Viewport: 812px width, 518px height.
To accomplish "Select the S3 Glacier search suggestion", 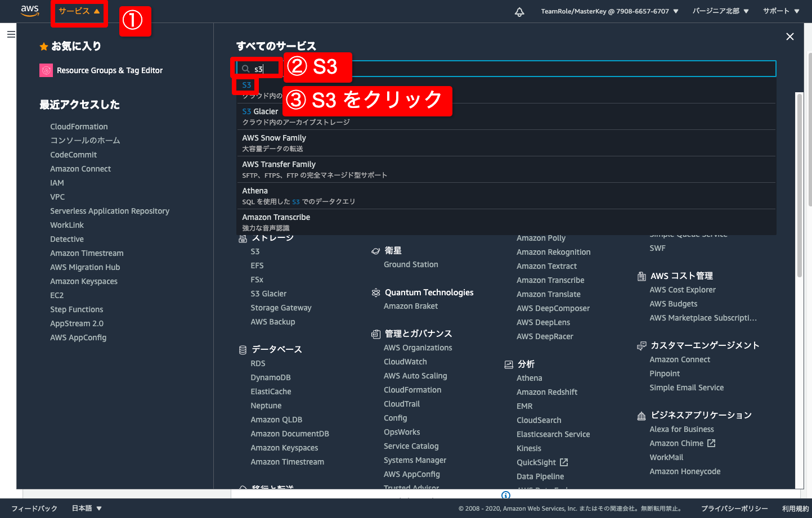I will point(506,116).
